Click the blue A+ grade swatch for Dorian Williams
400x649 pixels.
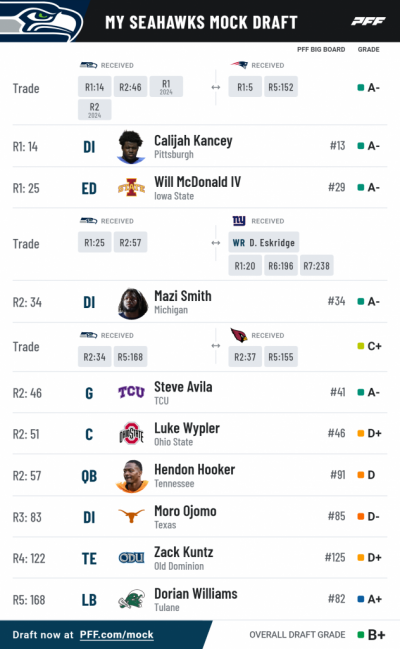361,599
